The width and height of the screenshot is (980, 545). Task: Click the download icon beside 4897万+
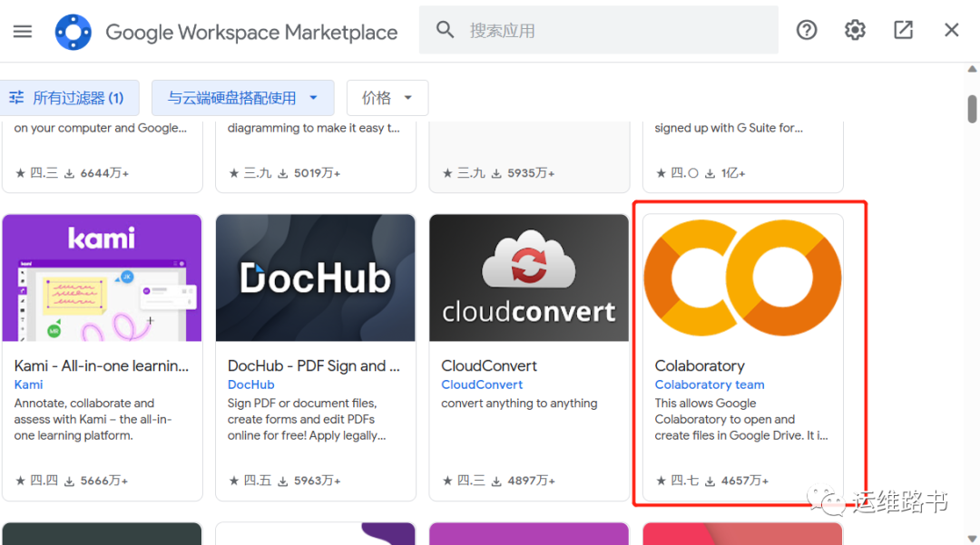(x=496, y=482)
